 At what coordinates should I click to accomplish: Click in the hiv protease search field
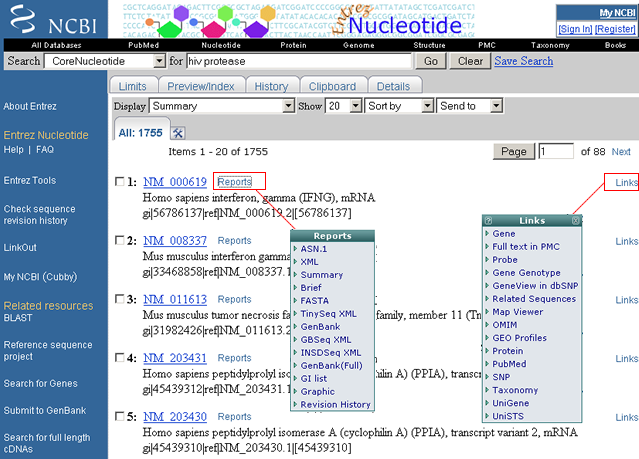pos(300,61)
